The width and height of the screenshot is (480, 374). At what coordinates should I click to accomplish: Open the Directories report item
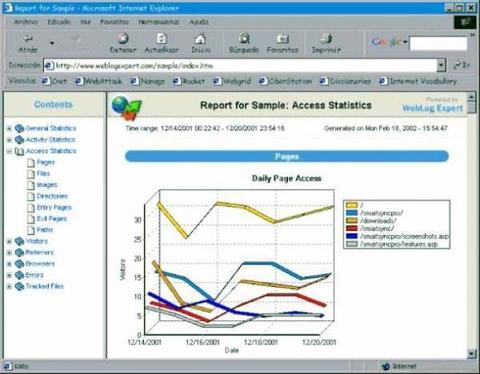[52, 196]
